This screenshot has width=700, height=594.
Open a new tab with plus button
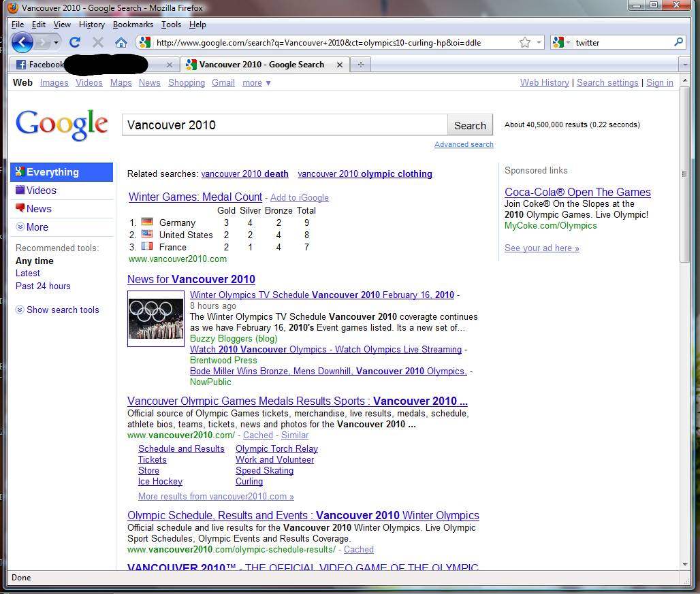click(360, 65)
